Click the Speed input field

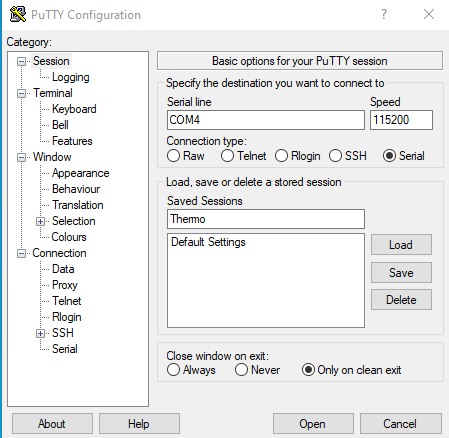pos(401,120)
